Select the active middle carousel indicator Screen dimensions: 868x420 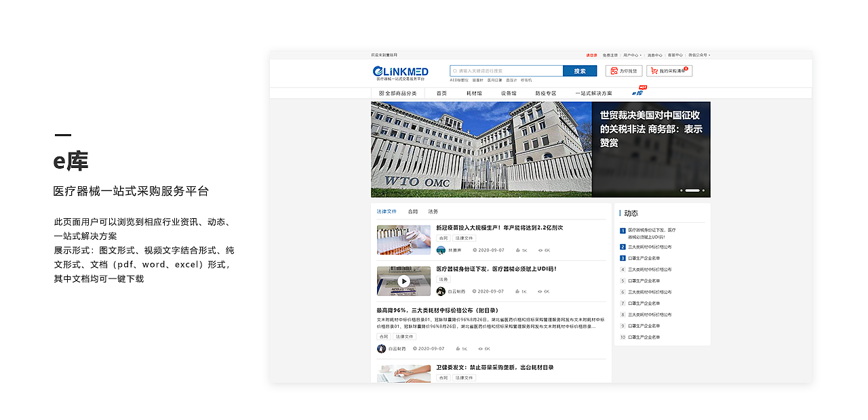pos(692,190)
